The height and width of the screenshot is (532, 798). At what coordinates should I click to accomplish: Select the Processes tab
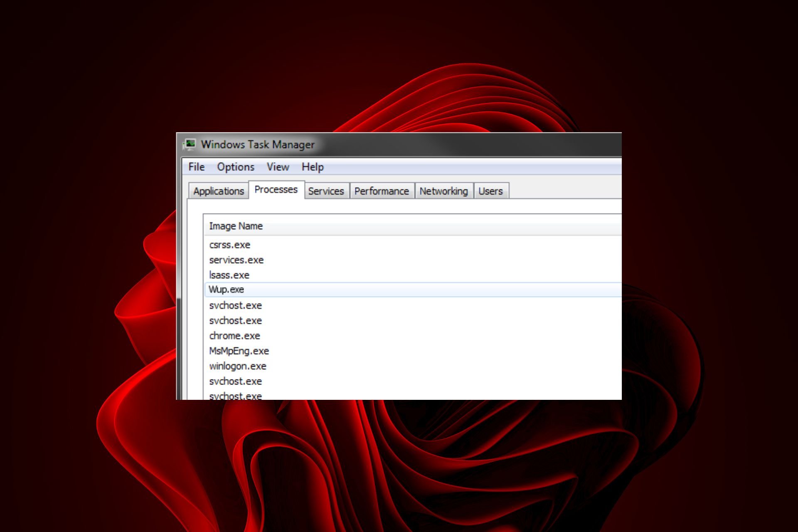pyautogui.click(x=276, y=190)
